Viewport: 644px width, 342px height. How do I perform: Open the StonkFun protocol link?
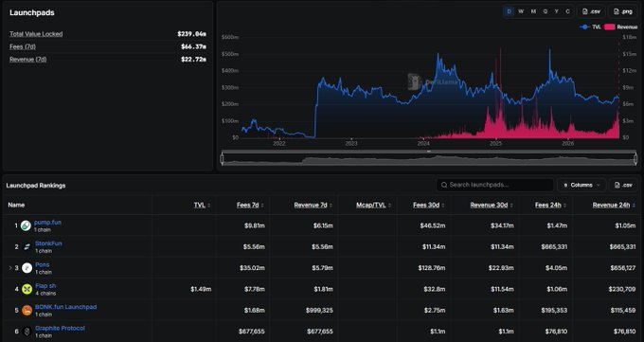click(x=48, y=243)
